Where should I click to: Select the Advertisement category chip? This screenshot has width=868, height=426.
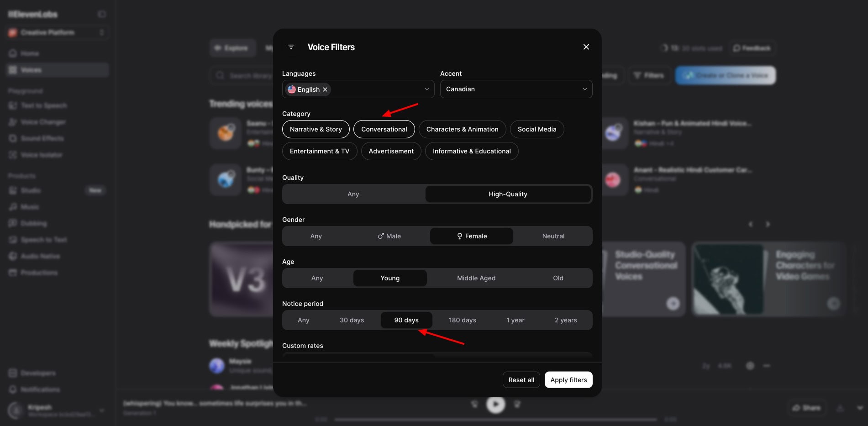click(391, 151)
